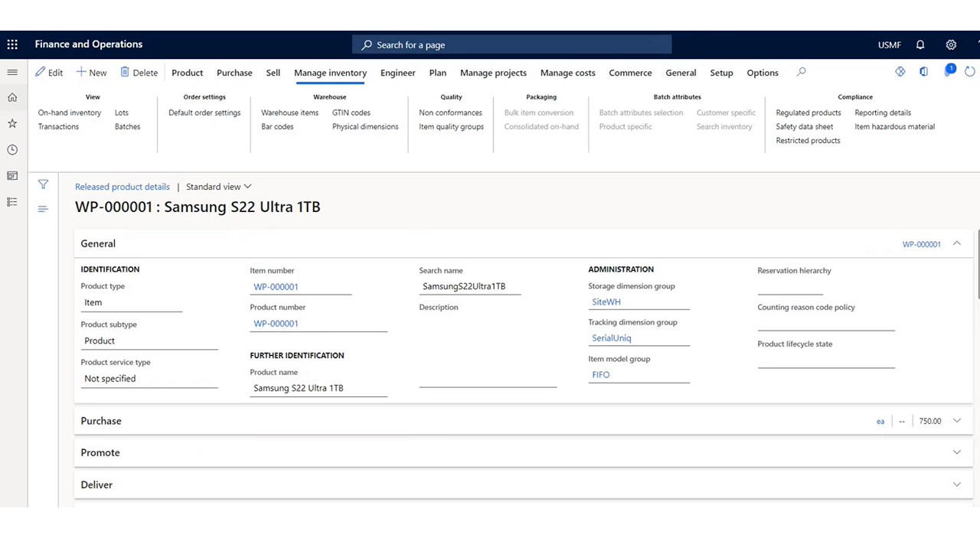Open Transactions under View
Image resolution: width=980 pixels, height=551 pixels.
click(x=58, y=126)
